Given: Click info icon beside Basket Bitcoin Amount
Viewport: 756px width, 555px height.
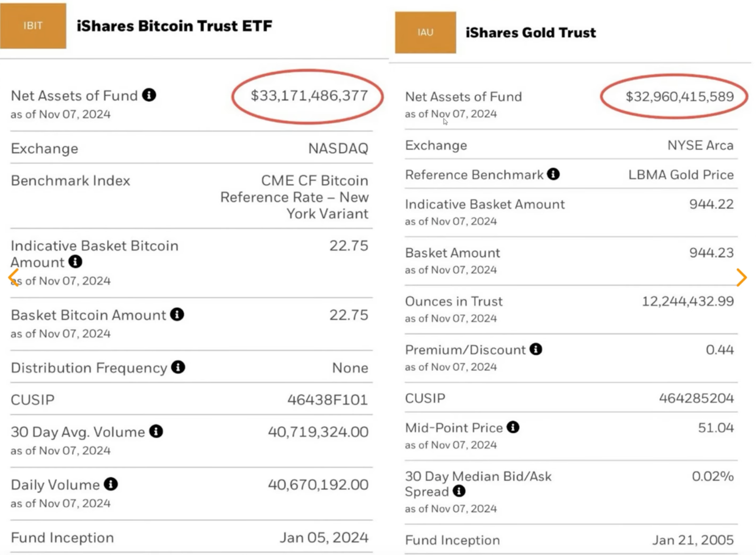Looking at the screenshot, I should (177, 314).
